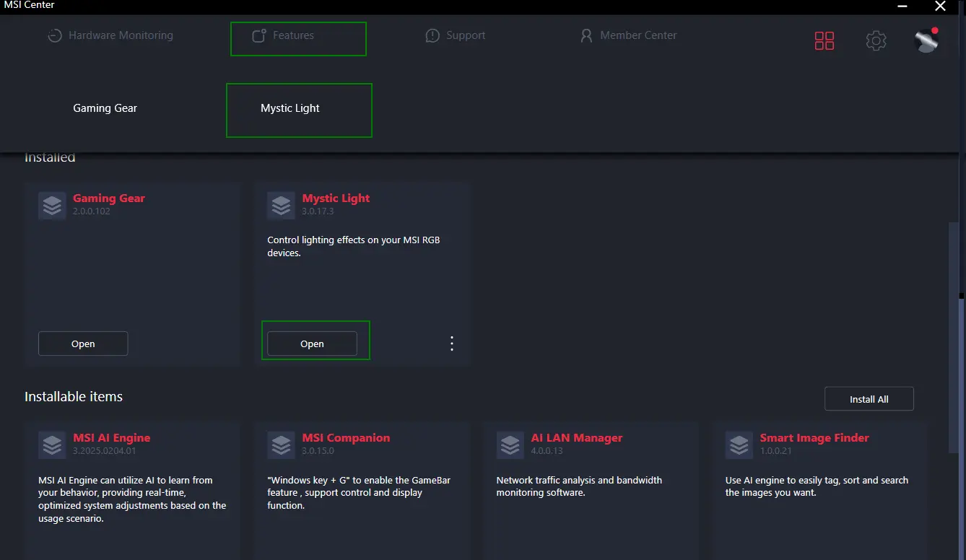Click the "Installable items" heading
Viewport: 966px width, 560px height.
(74, 397)
